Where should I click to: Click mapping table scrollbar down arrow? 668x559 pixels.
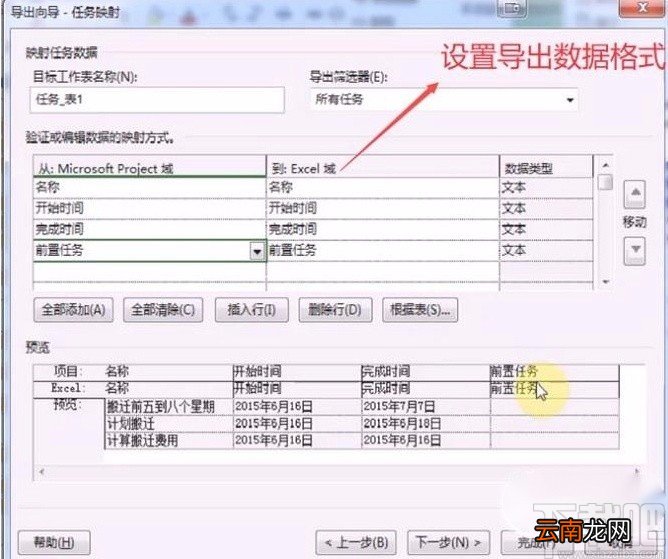[x=605, y=282]
